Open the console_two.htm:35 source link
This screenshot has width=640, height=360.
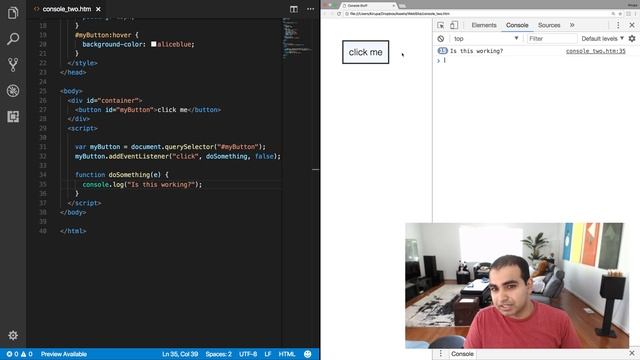596,51
